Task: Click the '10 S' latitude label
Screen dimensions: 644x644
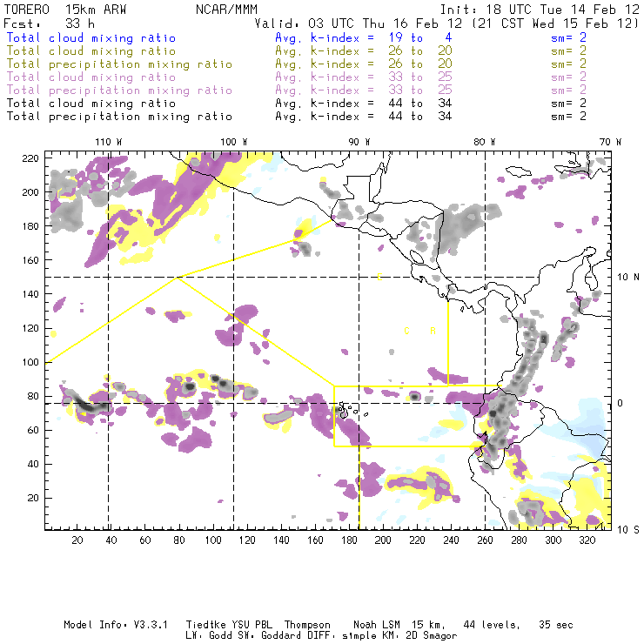Action: pos(628,530)
